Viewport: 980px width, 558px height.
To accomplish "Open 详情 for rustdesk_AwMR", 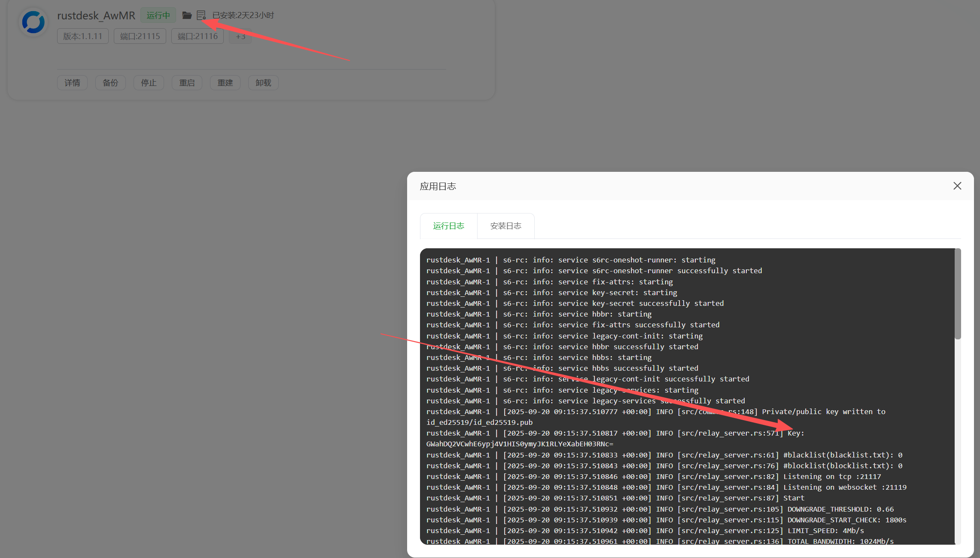I will (x=72, y=83).
